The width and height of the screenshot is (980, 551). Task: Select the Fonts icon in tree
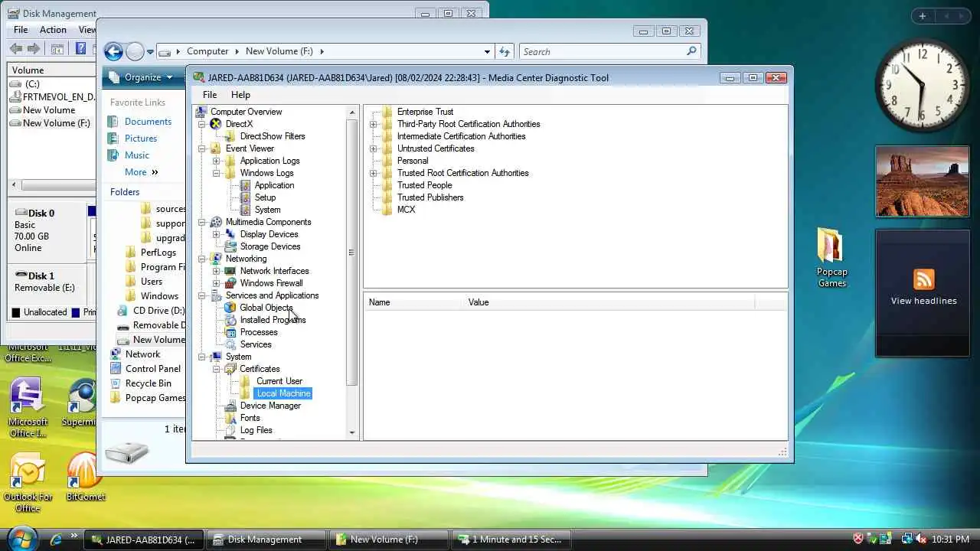coord(230,418)
